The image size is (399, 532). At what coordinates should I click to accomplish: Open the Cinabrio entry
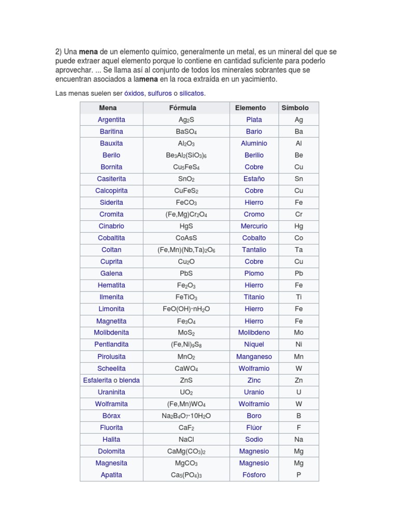(x=111, y=227)
